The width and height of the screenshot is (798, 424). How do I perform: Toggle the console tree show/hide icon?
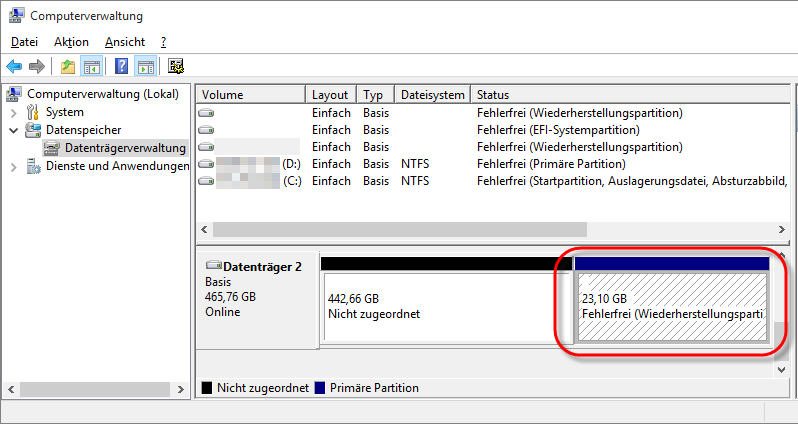(91, 67)
